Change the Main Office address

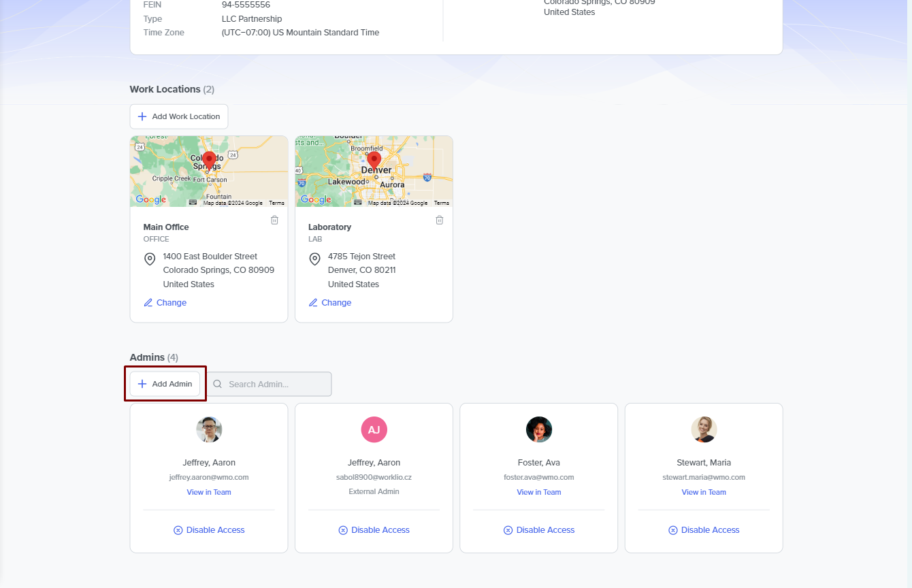(x=165, y=303)
